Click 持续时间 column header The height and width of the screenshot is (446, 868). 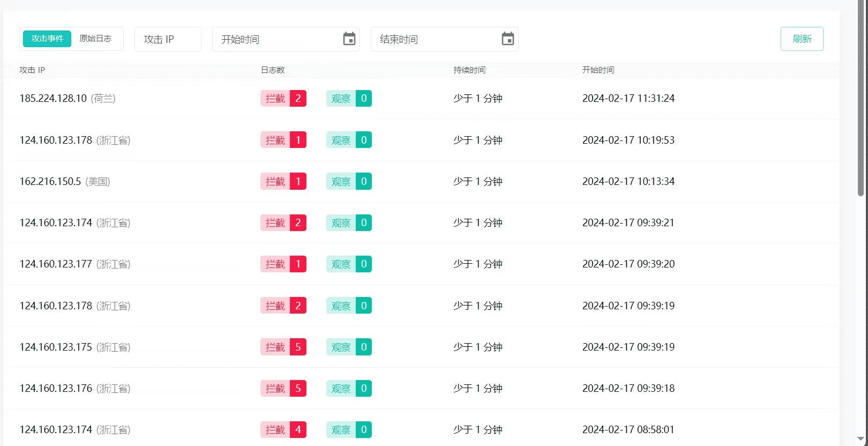click(x=469, y=70)
